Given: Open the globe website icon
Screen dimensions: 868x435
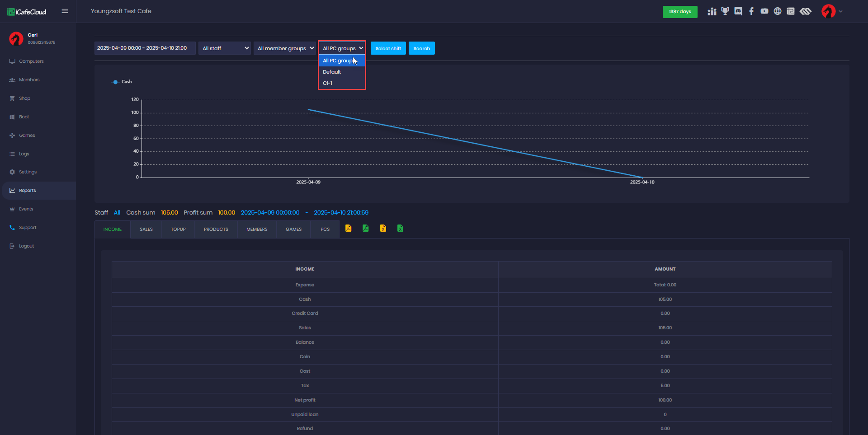Looking at the screenshot, I should tap(778, 11).
